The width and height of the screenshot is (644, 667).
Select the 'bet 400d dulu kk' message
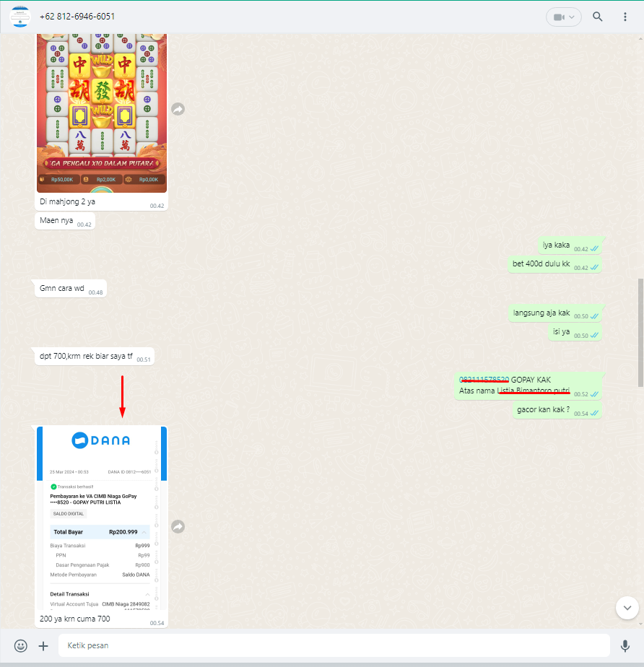click(x=541, y=264)
